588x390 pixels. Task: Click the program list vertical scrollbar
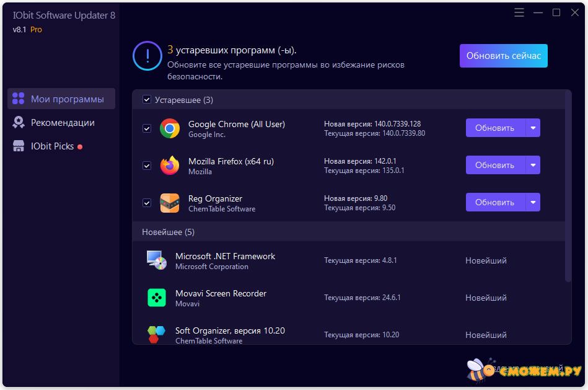(568, 186)
